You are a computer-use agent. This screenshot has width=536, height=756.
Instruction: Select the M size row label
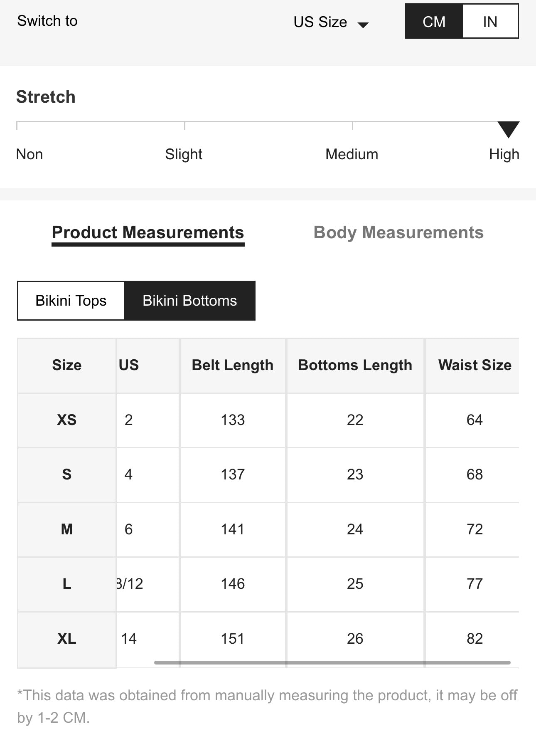(x=66, y=529)
